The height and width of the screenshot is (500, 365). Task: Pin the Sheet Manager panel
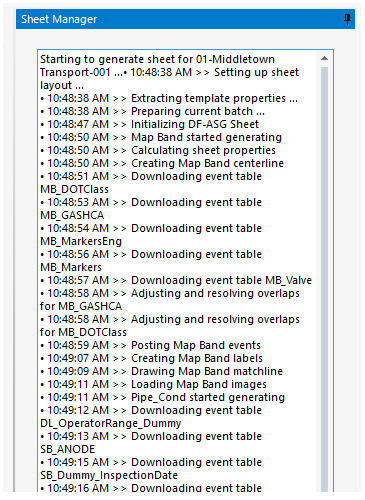pyautogui.click(x=347, y=19)
